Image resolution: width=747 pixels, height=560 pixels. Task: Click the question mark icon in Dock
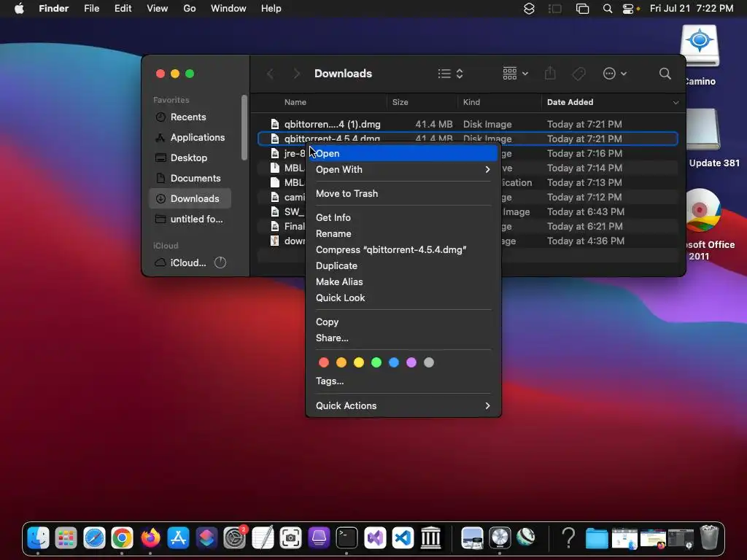point(568,538)
